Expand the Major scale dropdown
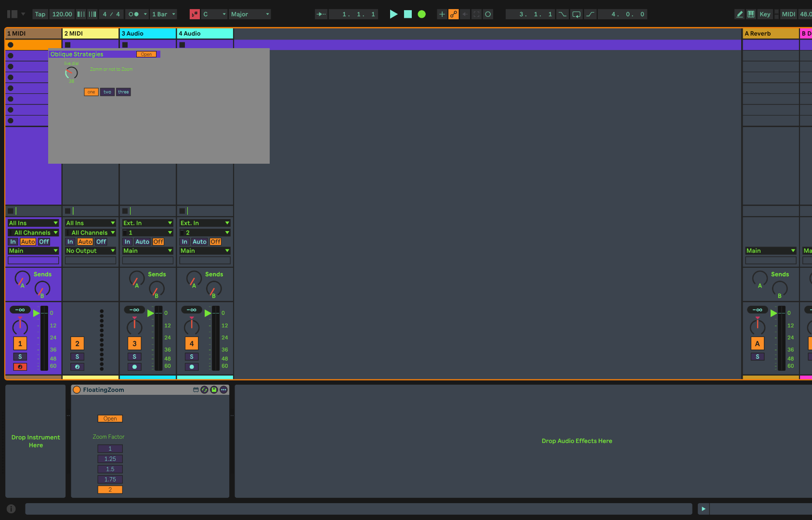Viewport: 812px width, 520px height. pyautogui.click(x=249, y=14)
